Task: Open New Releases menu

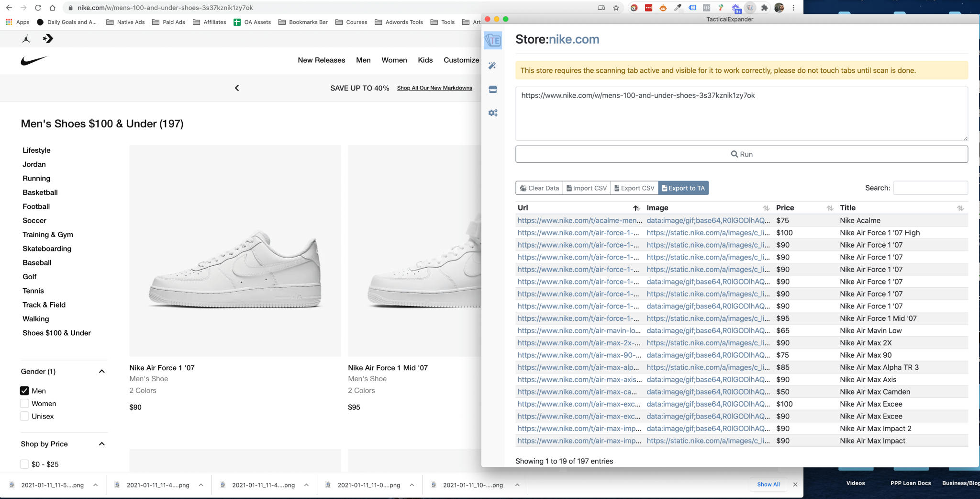Action: click(x=322, y=60)
